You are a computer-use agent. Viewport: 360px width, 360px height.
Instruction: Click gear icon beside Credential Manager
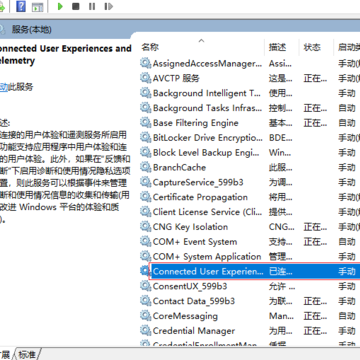click(x=145, y=331)
